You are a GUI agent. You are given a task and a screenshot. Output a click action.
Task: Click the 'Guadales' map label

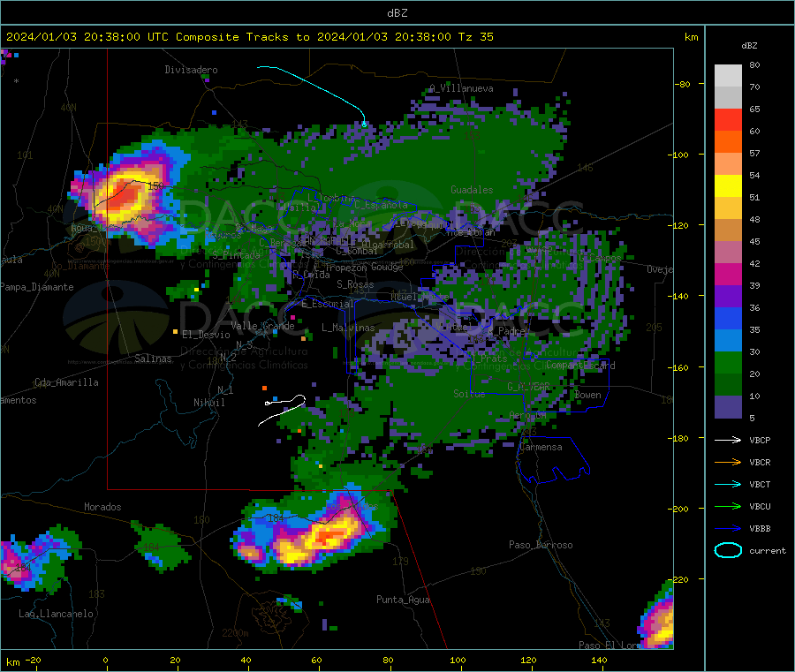(472, 190)
